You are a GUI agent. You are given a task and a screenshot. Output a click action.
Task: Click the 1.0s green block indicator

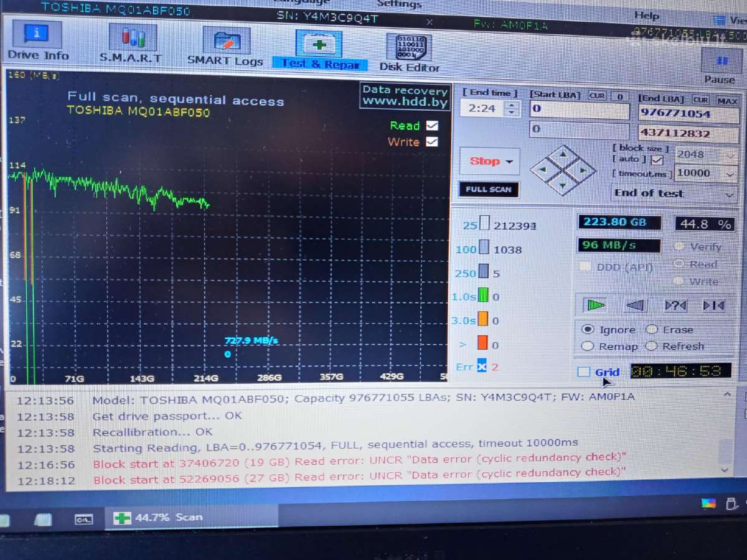click(483, 296)
